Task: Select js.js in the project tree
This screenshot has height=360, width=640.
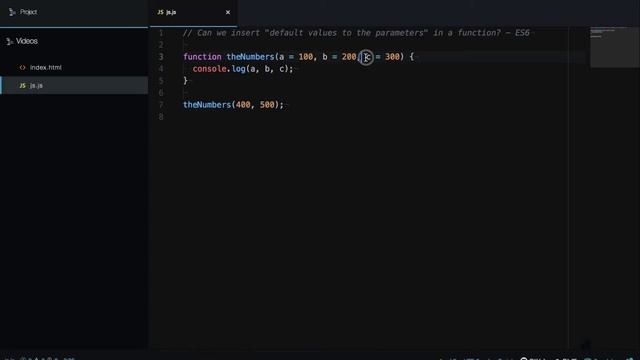Action: 74,85
